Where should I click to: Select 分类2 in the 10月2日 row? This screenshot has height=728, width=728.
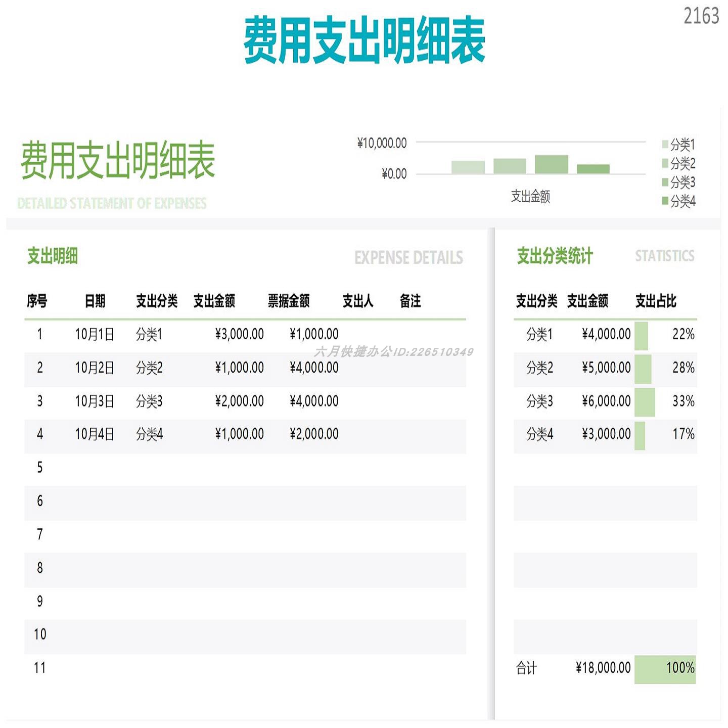pos(149,368)
